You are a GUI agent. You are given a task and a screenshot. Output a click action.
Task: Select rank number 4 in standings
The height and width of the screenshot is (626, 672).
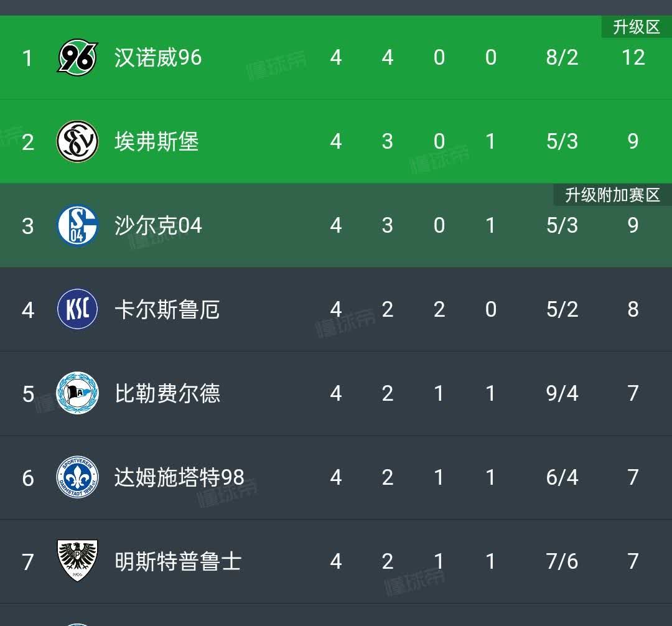point(28,309)
